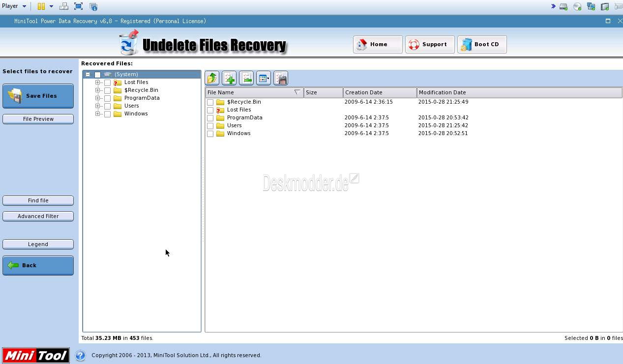
Task: Click the remove-files green minus toolbar icon
Action: click(x=246, y=78)
